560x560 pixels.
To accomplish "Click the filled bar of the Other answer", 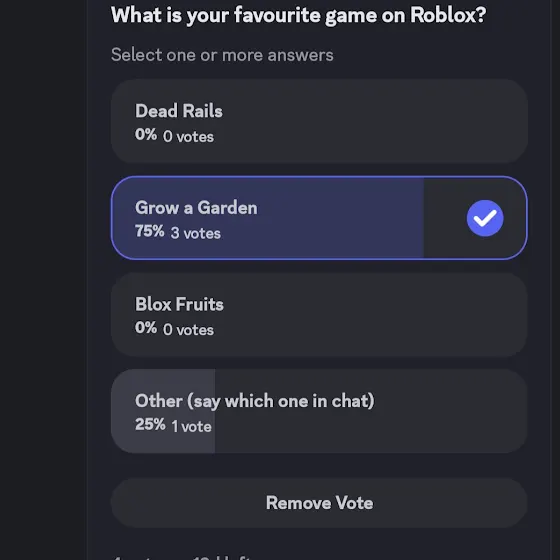I will tap(163, 411).
